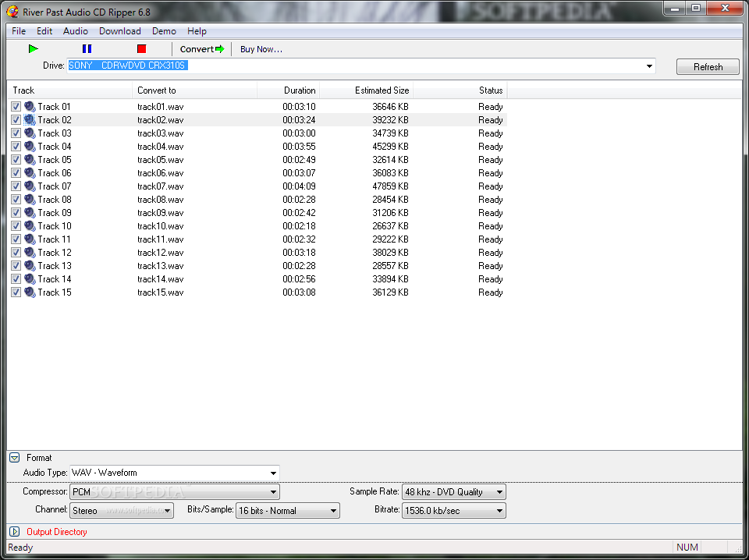Expand the Output Directory section

(14, 531)
